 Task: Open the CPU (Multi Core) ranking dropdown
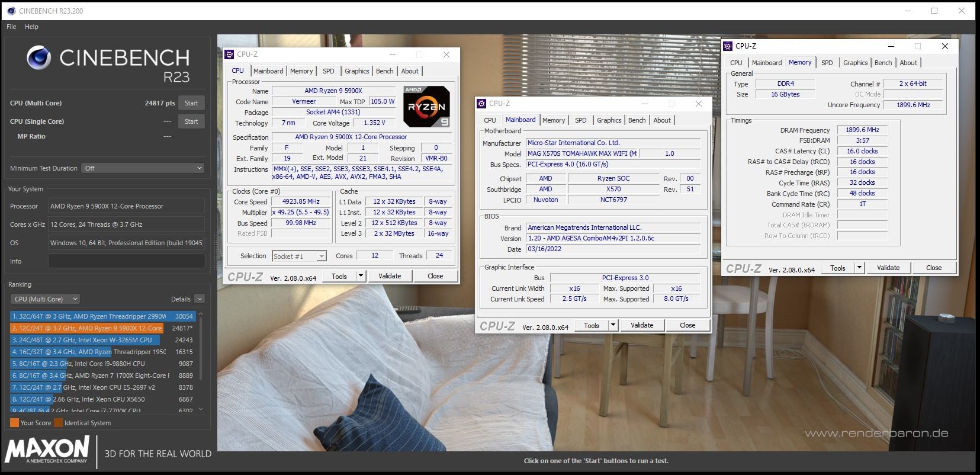coord(46,299)
